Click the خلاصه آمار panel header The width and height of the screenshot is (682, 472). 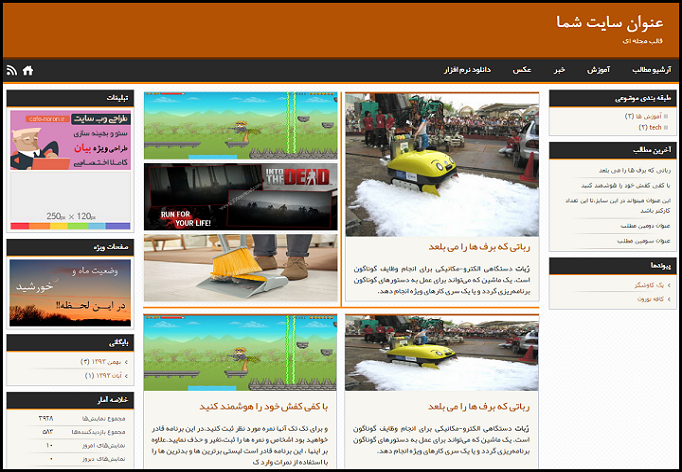(x=70, y=400)
